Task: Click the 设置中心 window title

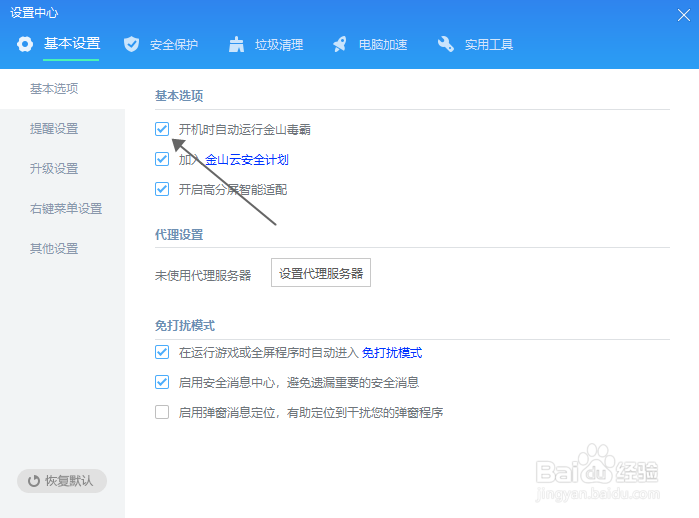Action: point(34,13)
